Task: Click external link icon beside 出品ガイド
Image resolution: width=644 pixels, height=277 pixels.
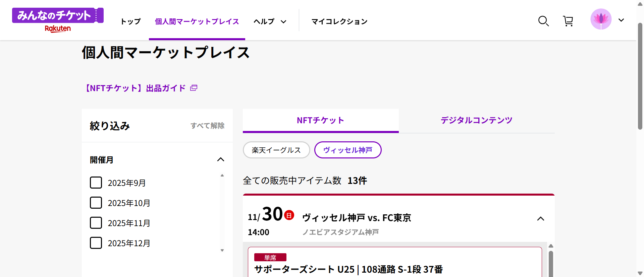Action: click(194, 88)
